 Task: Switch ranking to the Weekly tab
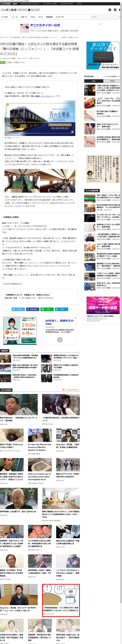click(x=112, y=81)
